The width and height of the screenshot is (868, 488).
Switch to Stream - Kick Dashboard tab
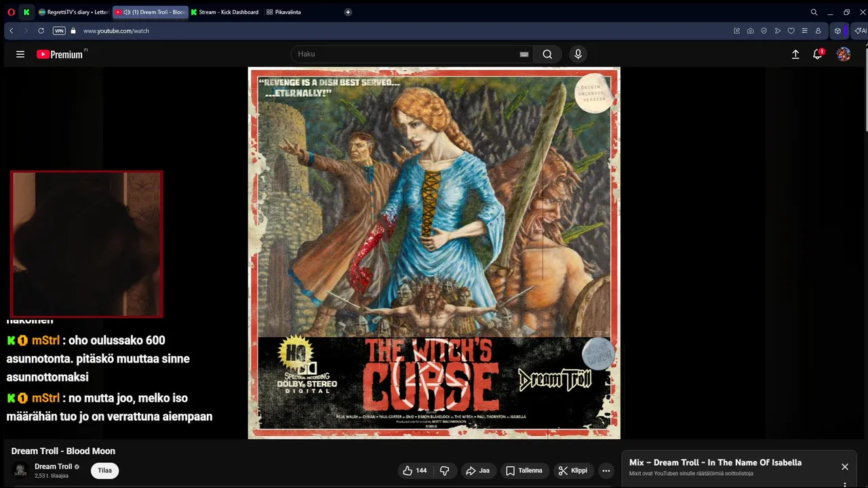tap(224, 12)
